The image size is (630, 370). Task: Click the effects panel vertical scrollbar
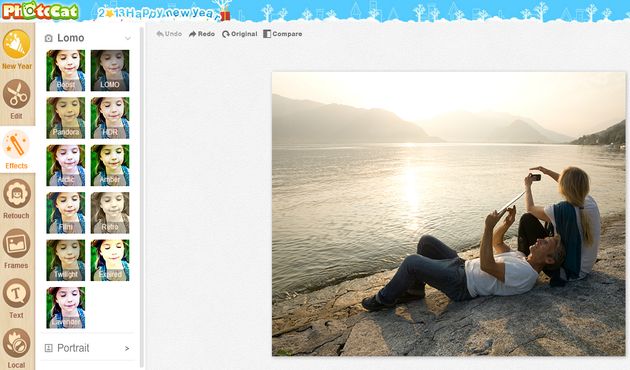(141, 197)
